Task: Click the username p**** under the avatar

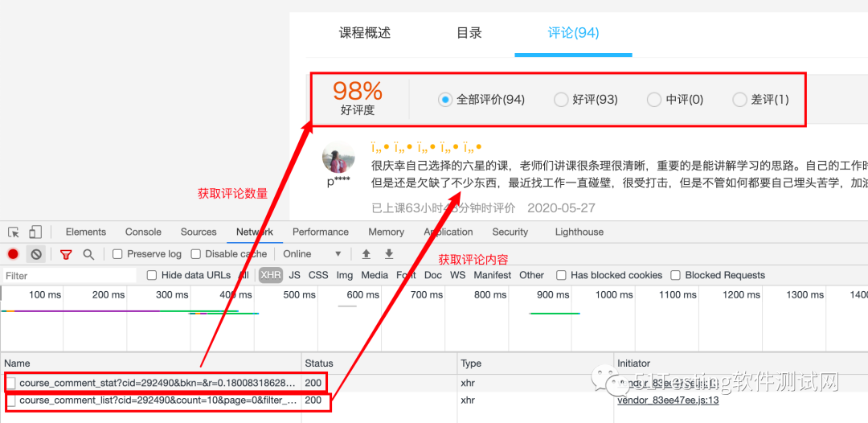Action: click(x=338, y=183)
